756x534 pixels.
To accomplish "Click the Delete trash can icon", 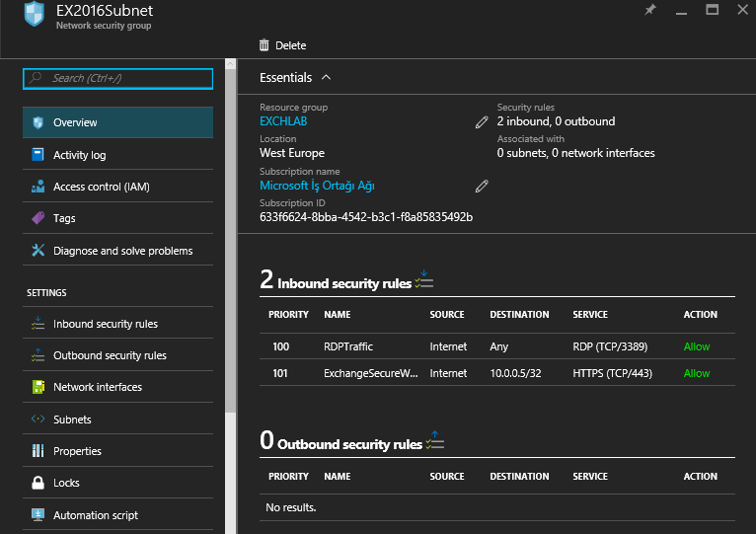I will [x=264, y=45].
